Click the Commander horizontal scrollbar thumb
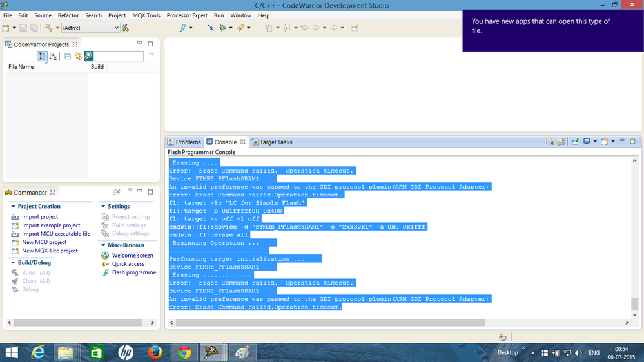 (x=77, y=323)
